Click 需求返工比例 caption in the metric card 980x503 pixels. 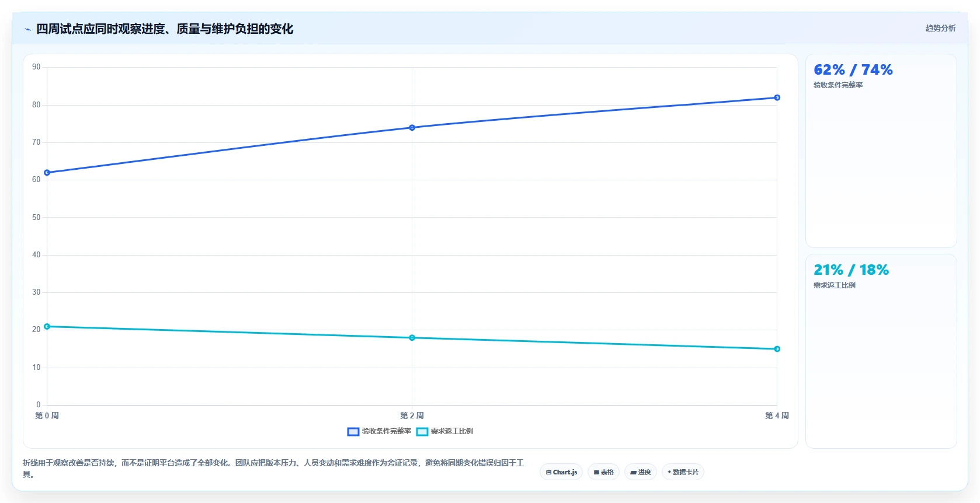pos(835,285)
